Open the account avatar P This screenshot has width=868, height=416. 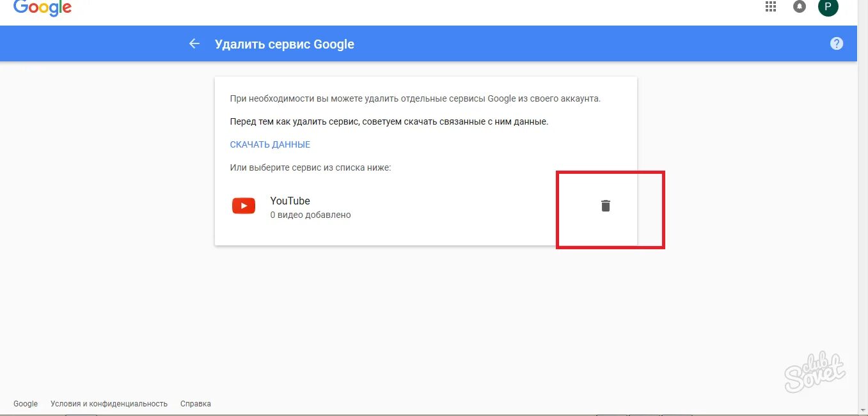tap(828, 6)
